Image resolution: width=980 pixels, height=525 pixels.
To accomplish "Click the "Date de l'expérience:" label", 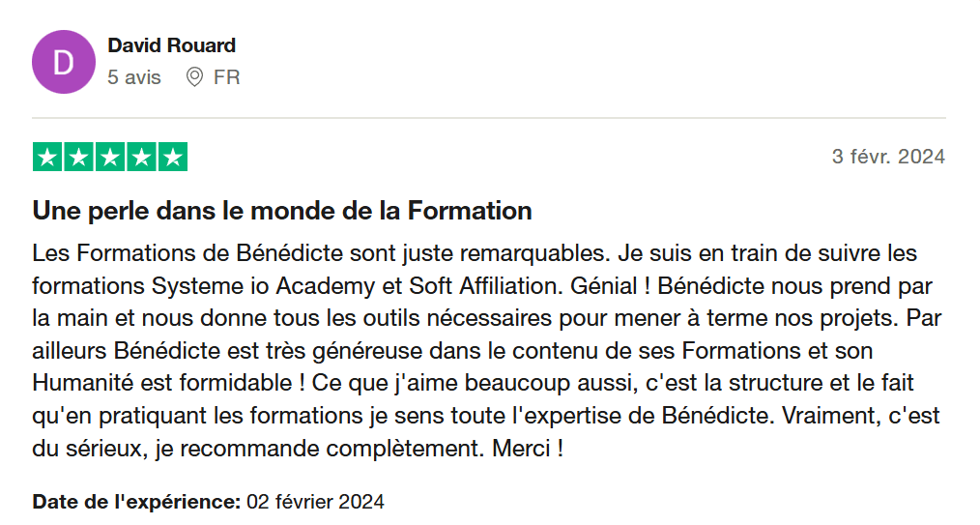I will pos(136,502).
